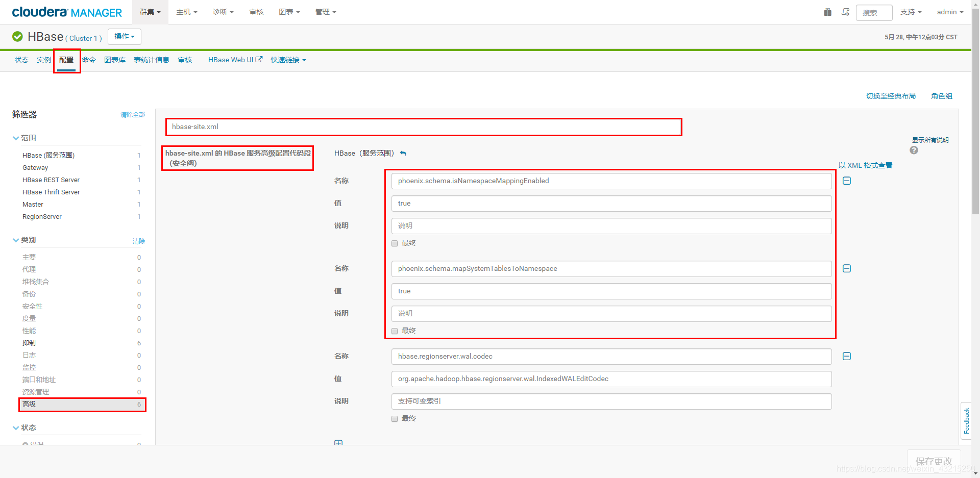Open the 快速链接 quick links dropdown
The height and width of the screenshot is (478, 980).
point(288,60)
